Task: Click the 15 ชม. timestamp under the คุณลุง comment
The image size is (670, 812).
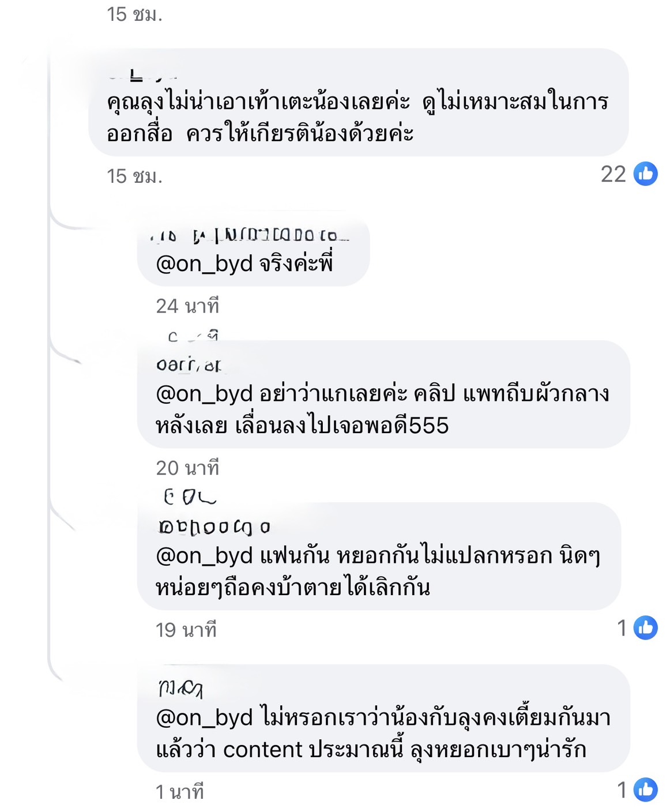Action: (134, 176)
